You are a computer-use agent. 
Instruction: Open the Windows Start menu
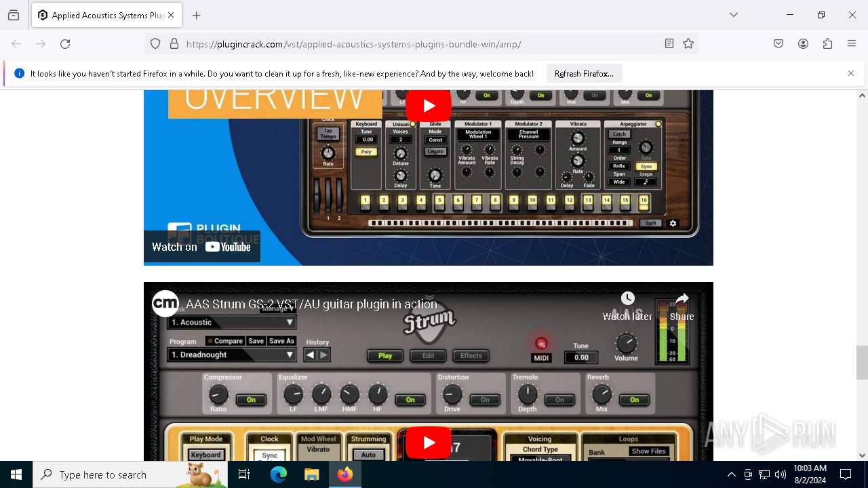tap(16, 474)
